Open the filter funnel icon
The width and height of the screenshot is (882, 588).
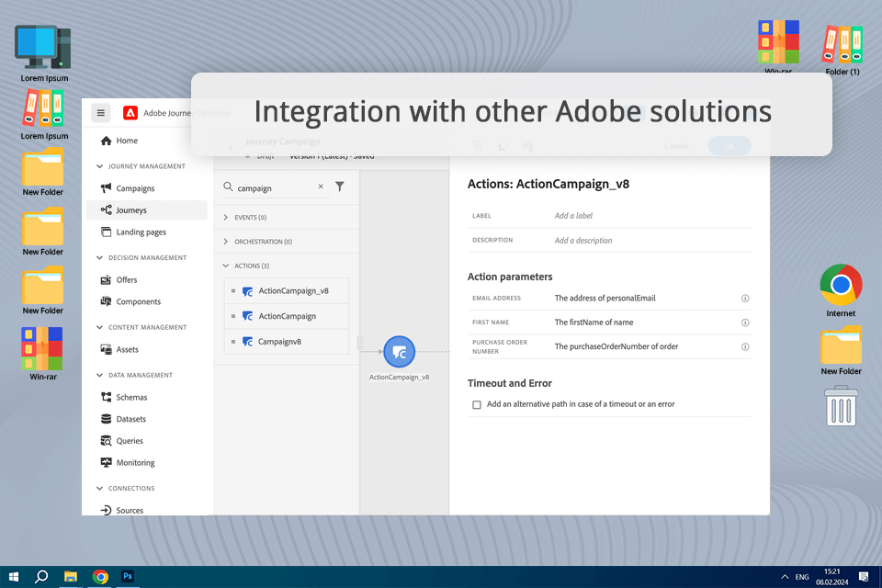340,187
